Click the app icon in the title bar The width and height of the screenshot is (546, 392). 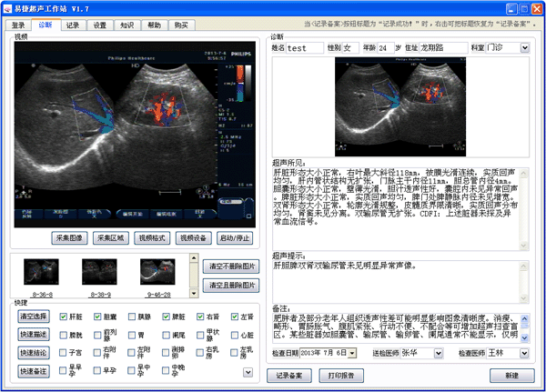pos(8,8)
